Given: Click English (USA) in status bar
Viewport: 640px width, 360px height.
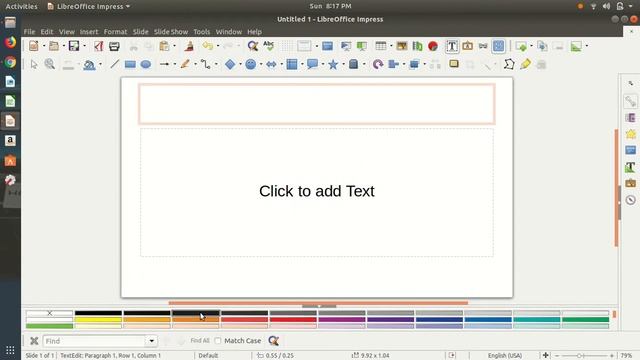Looking at the screenshot, I should [x=505, y=356].
